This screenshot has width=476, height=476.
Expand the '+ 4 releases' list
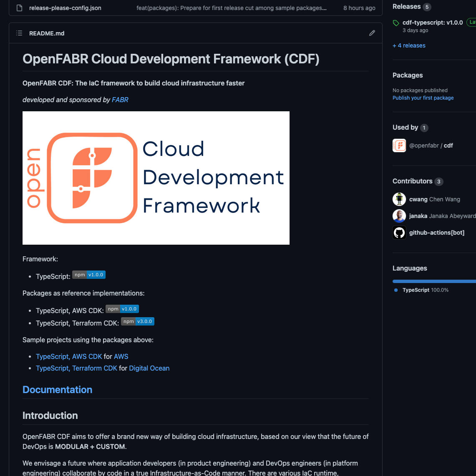(409, 45)
